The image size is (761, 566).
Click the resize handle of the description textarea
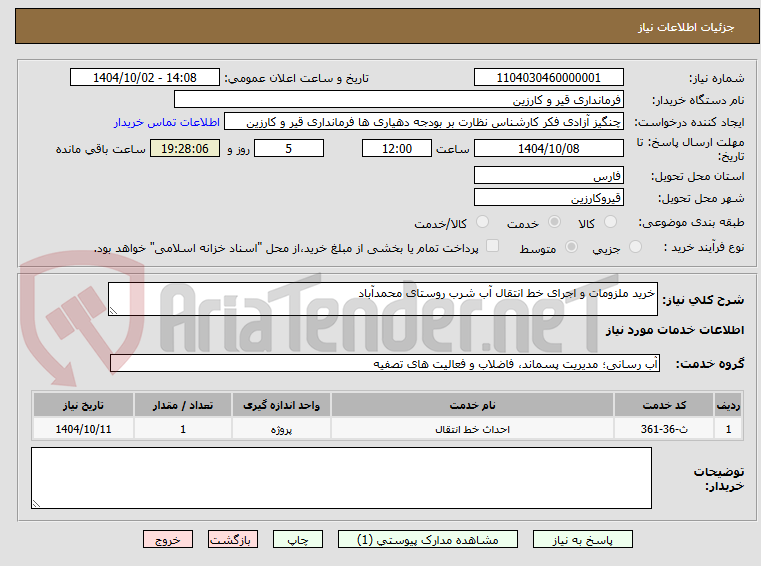[113, 311]
